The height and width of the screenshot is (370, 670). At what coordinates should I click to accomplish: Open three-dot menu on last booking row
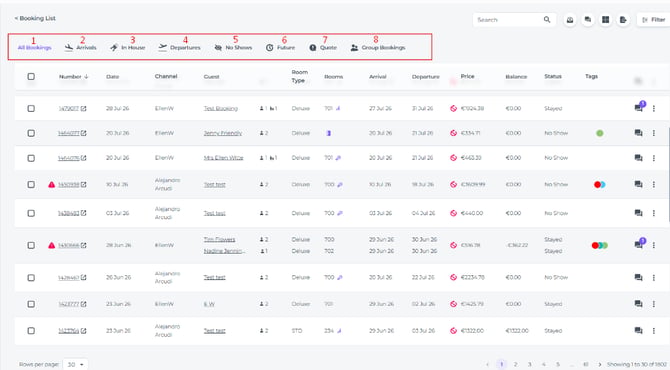tap(653, 331)
